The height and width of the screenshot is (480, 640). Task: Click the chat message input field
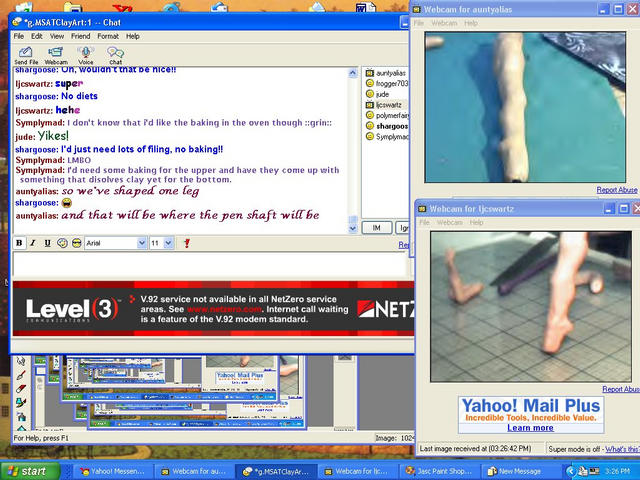[x=210, y=264]
